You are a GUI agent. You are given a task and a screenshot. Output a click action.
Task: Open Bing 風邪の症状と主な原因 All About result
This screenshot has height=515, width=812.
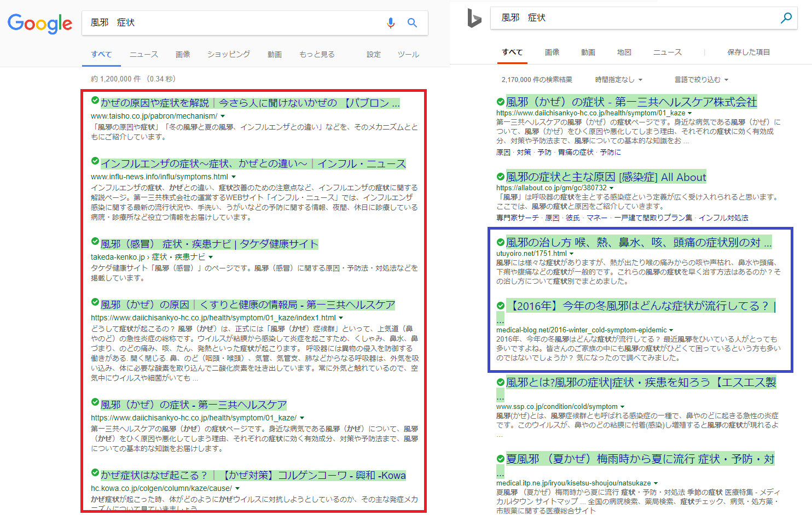point(606,177)
